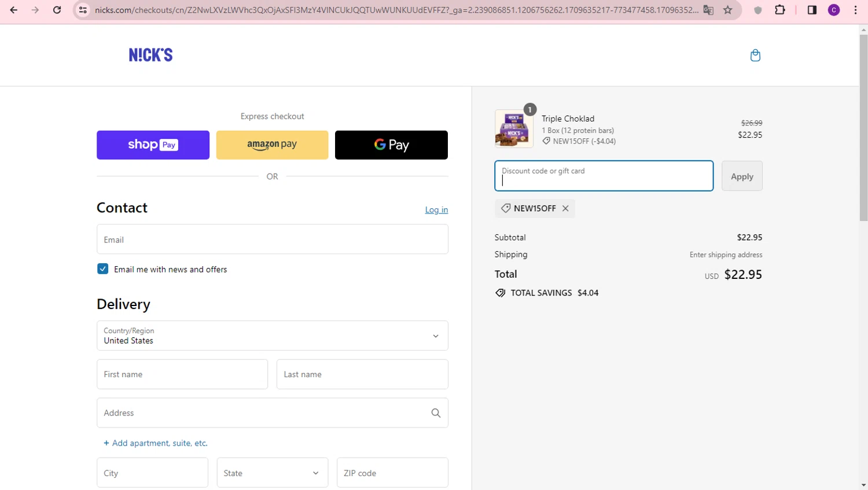Open the translate page icon
Screen dimensions: 868x490
pos(708,10)
